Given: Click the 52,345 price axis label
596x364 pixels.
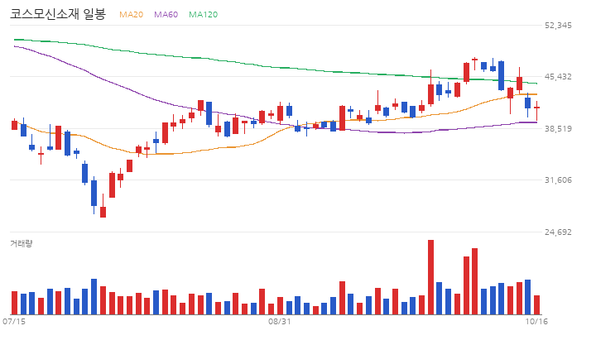Looking at the screenshot, I should click(558, 26).
